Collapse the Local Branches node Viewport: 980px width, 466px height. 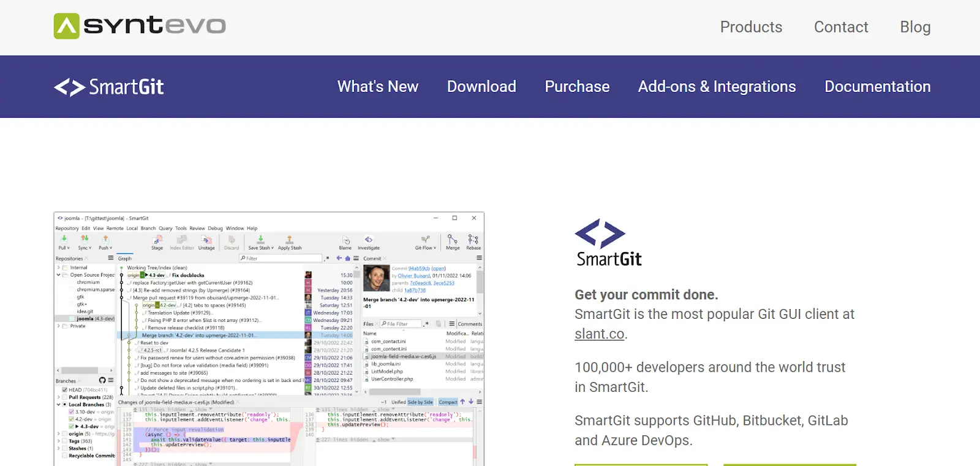tap(59, 405)
